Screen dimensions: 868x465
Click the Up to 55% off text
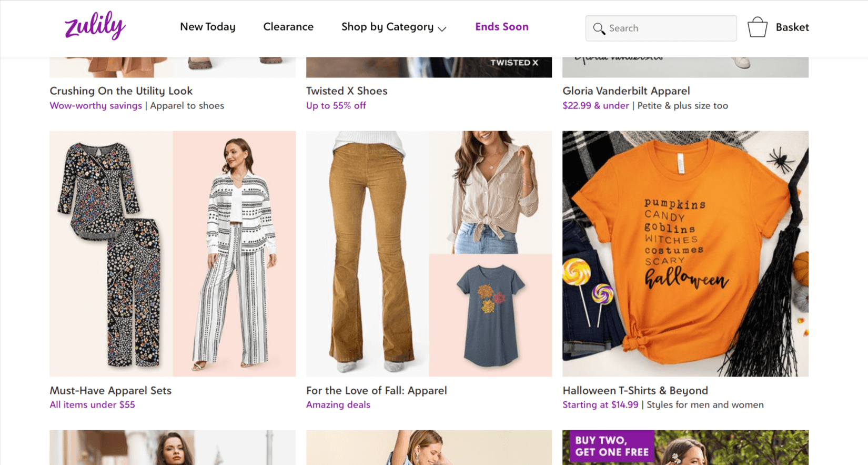point(336,105)
